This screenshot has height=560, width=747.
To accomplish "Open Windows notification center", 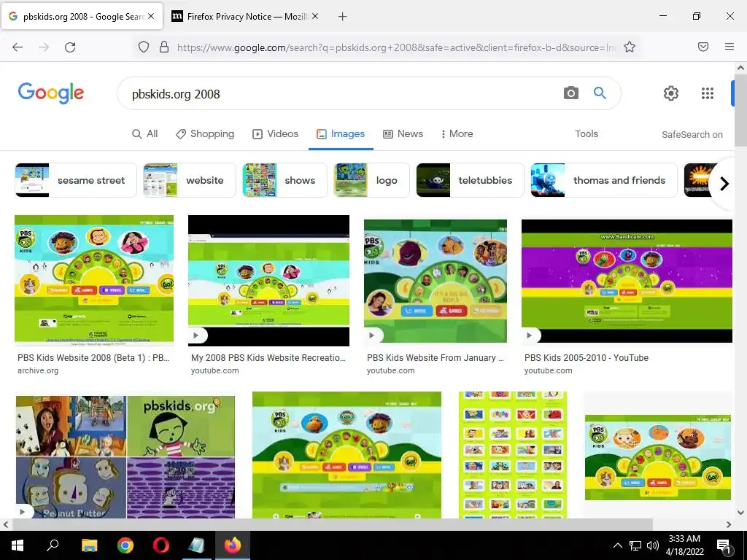I will click(724, 546).
